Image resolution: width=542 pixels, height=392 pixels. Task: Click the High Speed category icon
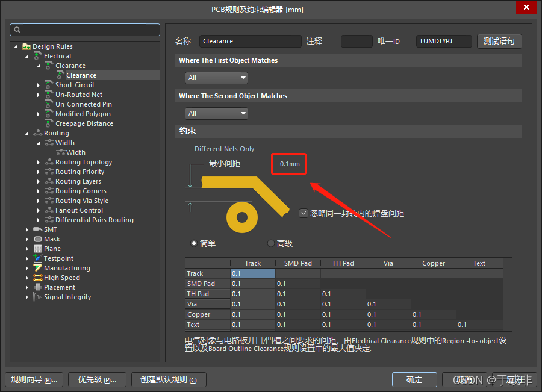pyautogui.click(x=38, y=278)
